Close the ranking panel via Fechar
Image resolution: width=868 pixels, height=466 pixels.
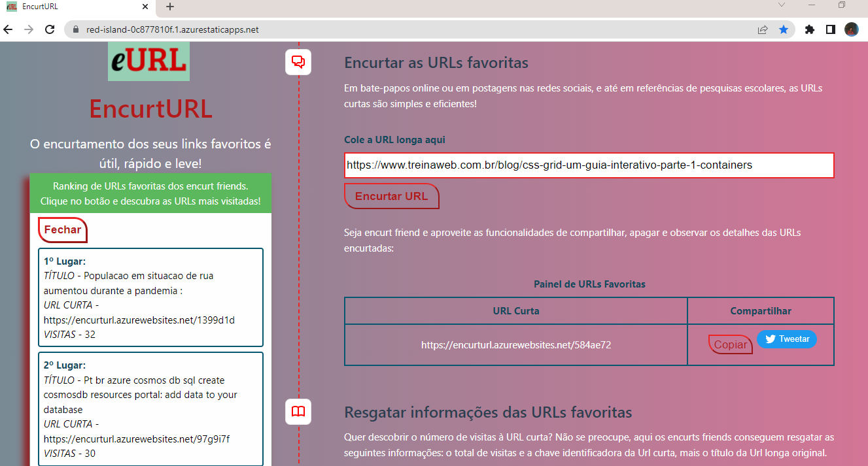click(62, 229)
